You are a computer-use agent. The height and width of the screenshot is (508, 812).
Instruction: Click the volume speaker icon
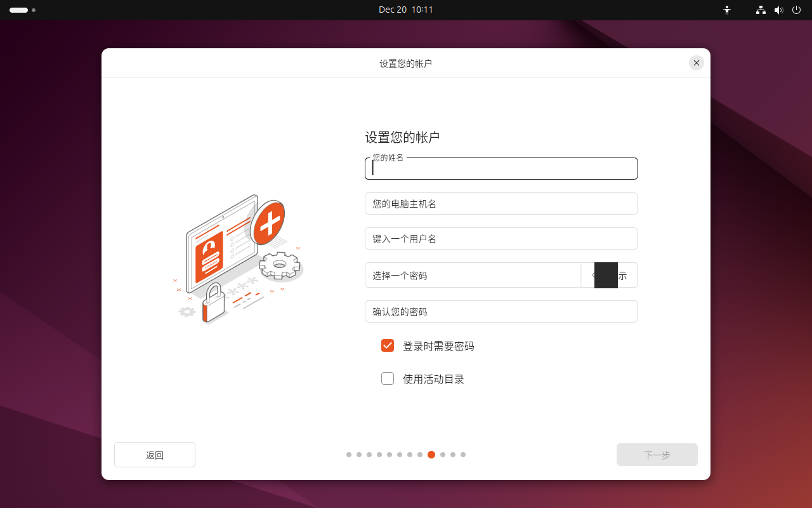[x=778, y=10]
